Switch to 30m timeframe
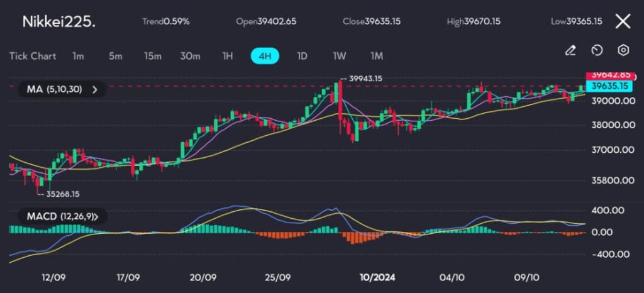Viewport: 644px width, 293px height. (x=191, y=56)
